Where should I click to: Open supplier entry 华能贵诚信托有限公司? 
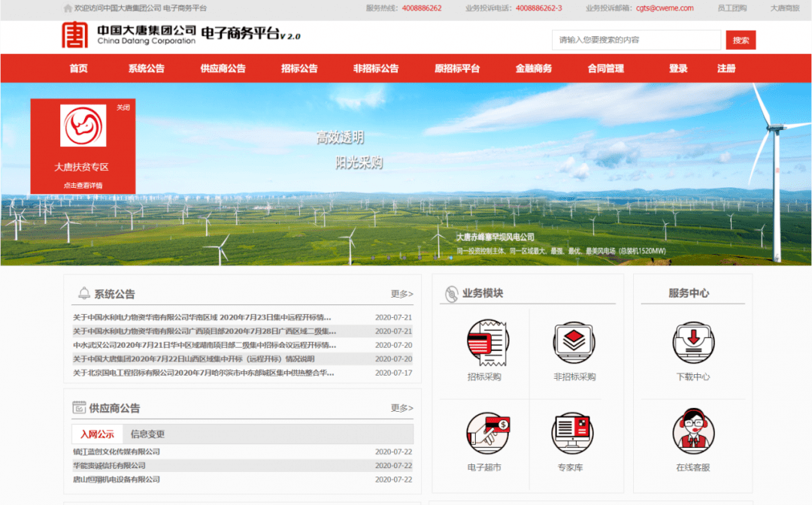pos(109,466)
